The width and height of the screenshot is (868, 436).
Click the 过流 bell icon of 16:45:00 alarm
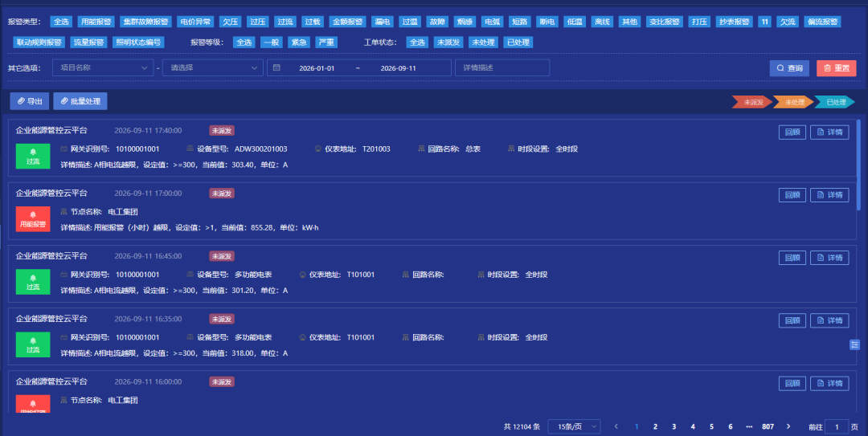click(x=33, y=278)
